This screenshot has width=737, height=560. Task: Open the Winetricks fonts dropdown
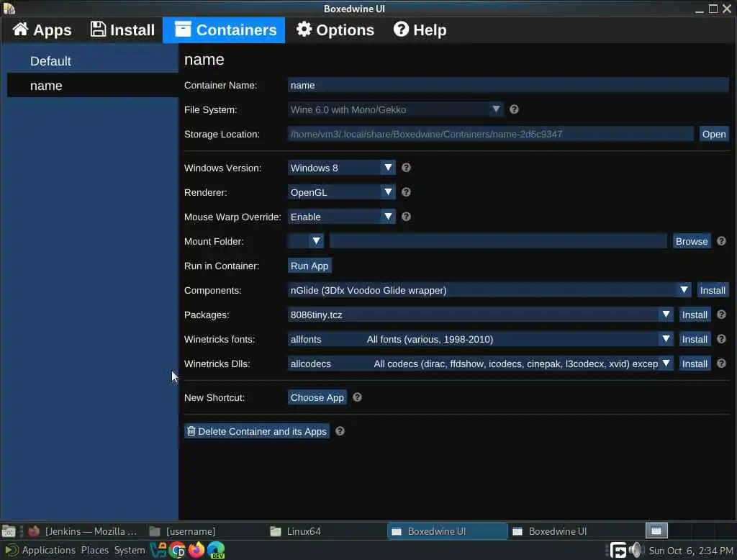pyautogui.click(x=480, y=339)
